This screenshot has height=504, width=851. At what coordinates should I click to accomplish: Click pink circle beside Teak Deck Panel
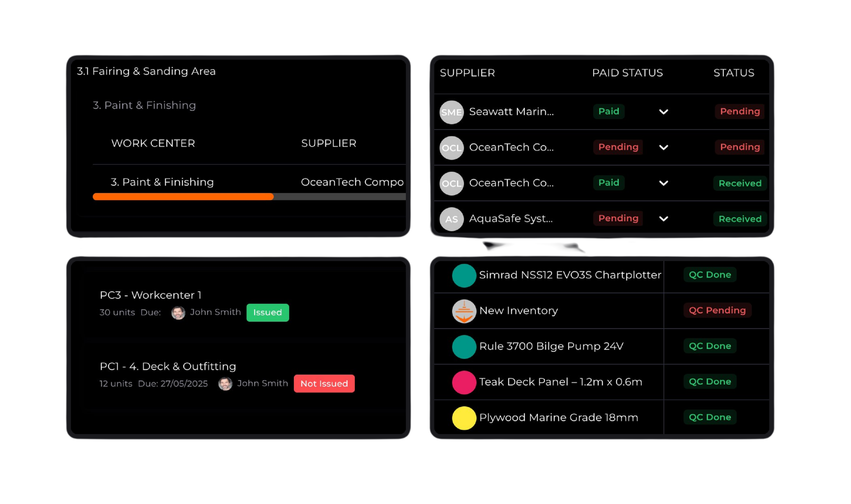pos(464,382)
